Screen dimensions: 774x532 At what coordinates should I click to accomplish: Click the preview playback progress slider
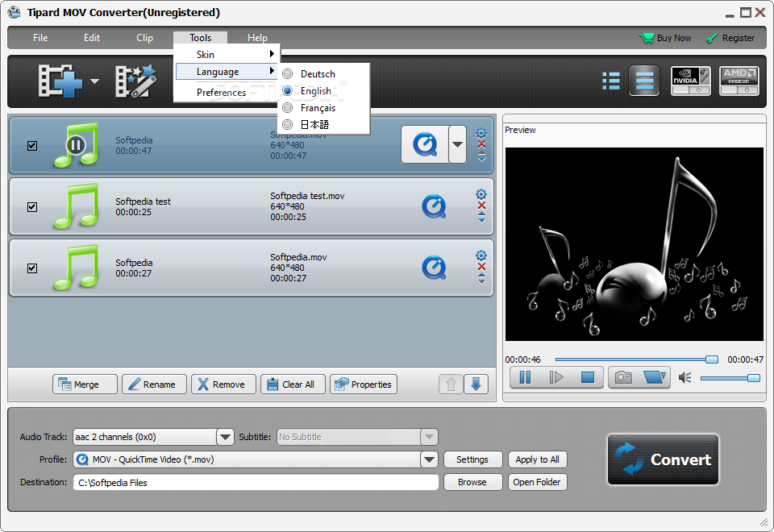(x=637, y=360)
